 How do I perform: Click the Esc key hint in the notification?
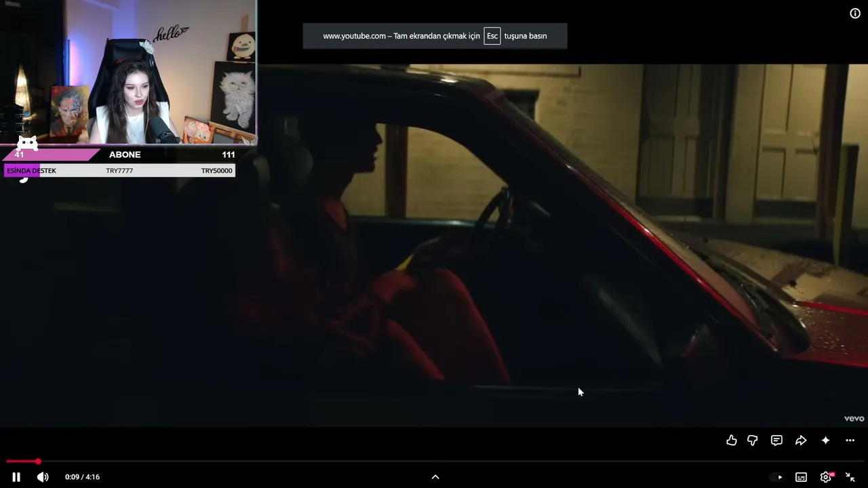point(492,36)
